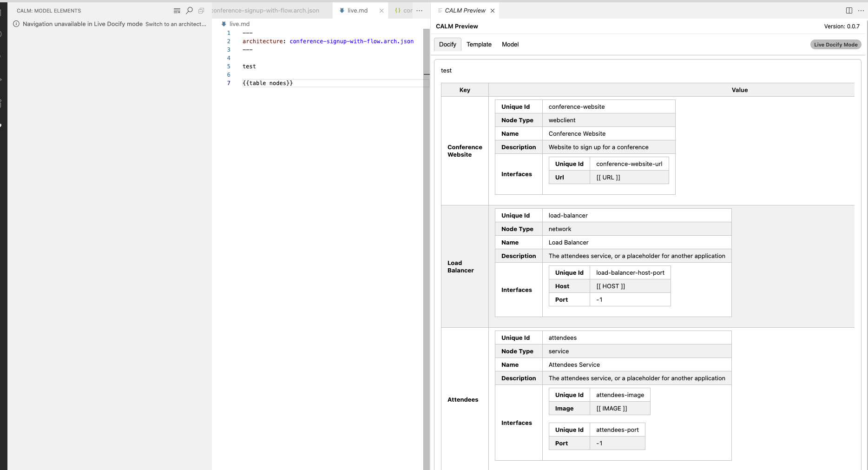Click the '[[ HOST ]]' placeholder value
Screen dimensions: 868x470
tap(610, 286)
